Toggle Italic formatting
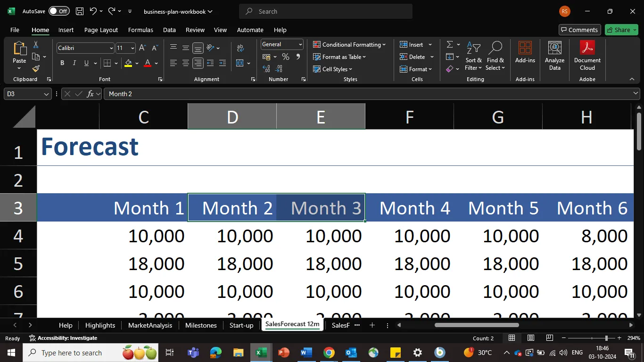Viewport: 644px width, 362px height. pyautogui.click(x=74, y=63)
